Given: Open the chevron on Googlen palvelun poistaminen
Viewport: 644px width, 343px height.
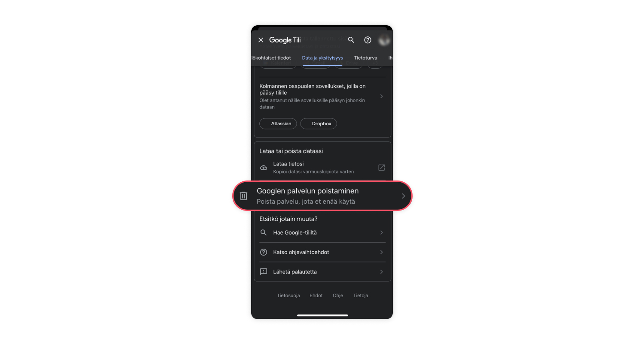Looking at the screenshot, I should click(x=403, y=196).
